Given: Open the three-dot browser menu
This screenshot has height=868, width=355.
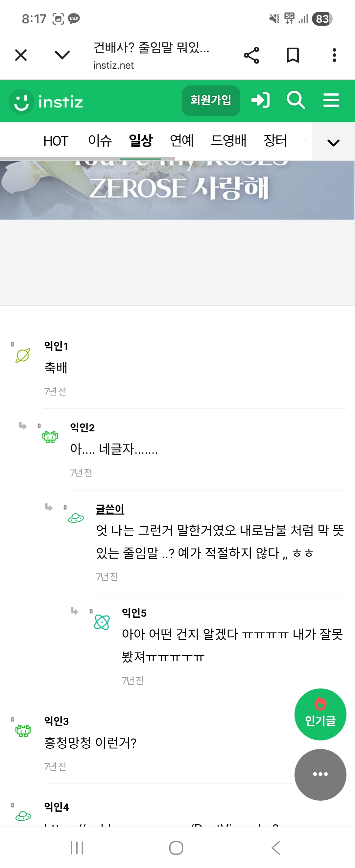Looking at the screenshot, I should click(x=334, y=55).
